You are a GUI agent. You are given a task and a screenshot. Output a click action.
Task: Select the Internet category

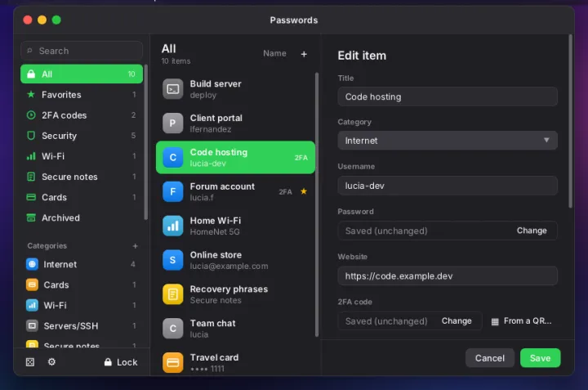coord(82,264)
